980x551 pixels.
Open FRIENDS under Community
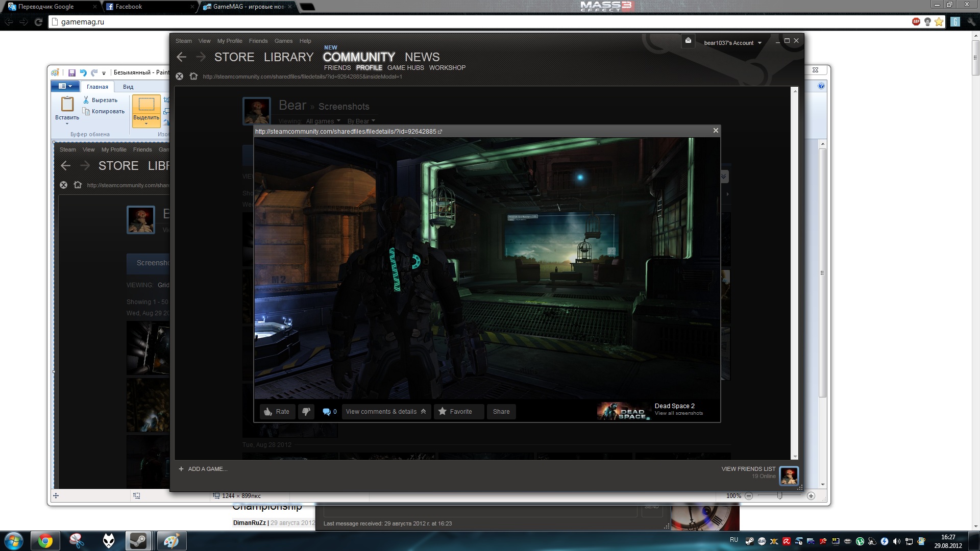point(337,68)
